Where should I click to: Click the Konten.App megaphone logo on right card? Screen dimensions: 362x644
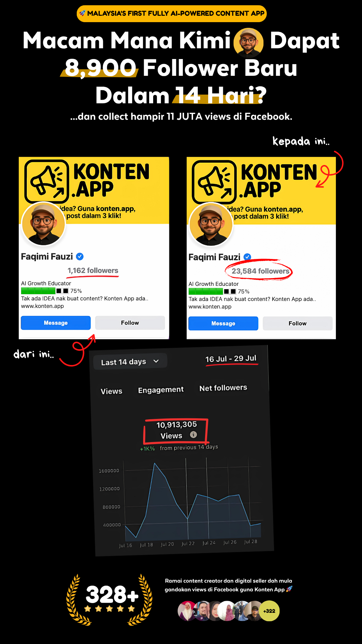(214, 182)
